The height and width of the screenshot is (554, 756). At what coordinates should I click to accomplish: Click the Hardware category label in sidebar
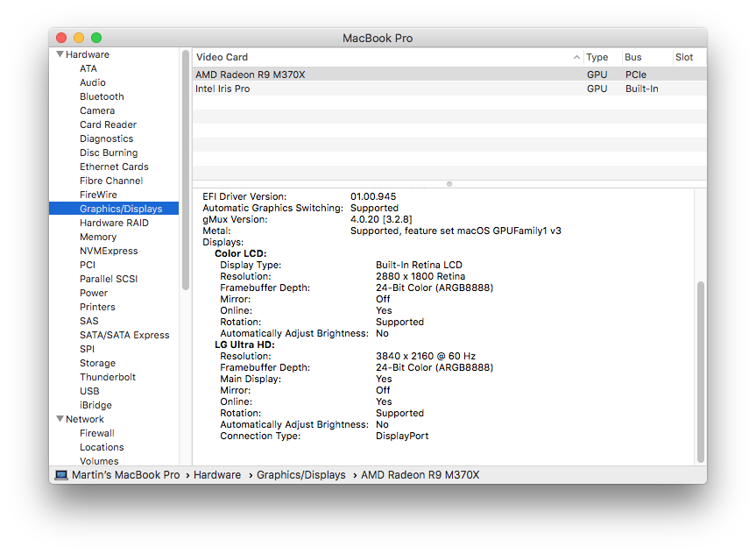pos(88,54)
